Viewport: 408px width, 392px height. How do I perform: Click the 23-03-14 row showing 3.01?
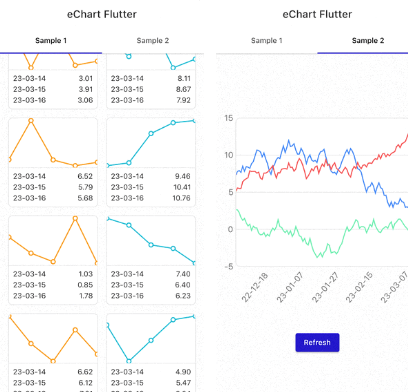pos(53,78)
